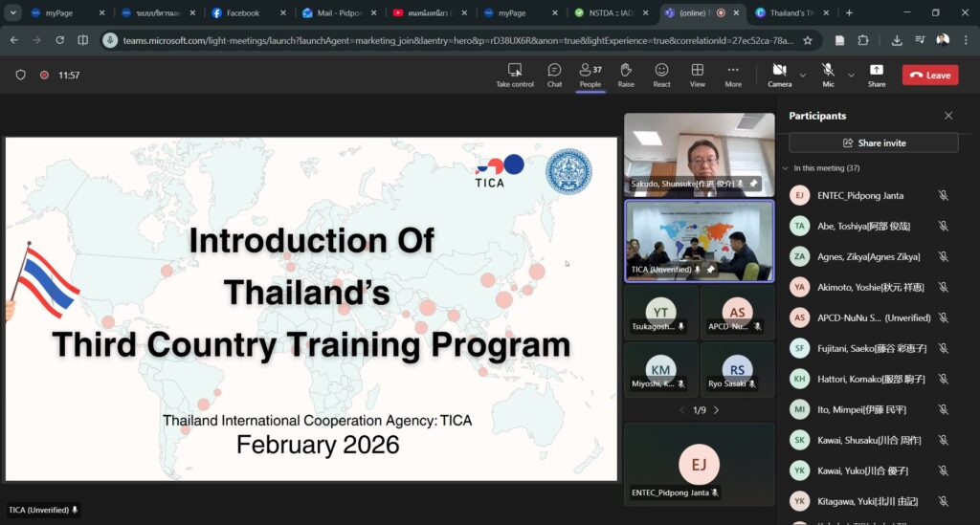Click the Share screen icon

[x=876, y=75]
